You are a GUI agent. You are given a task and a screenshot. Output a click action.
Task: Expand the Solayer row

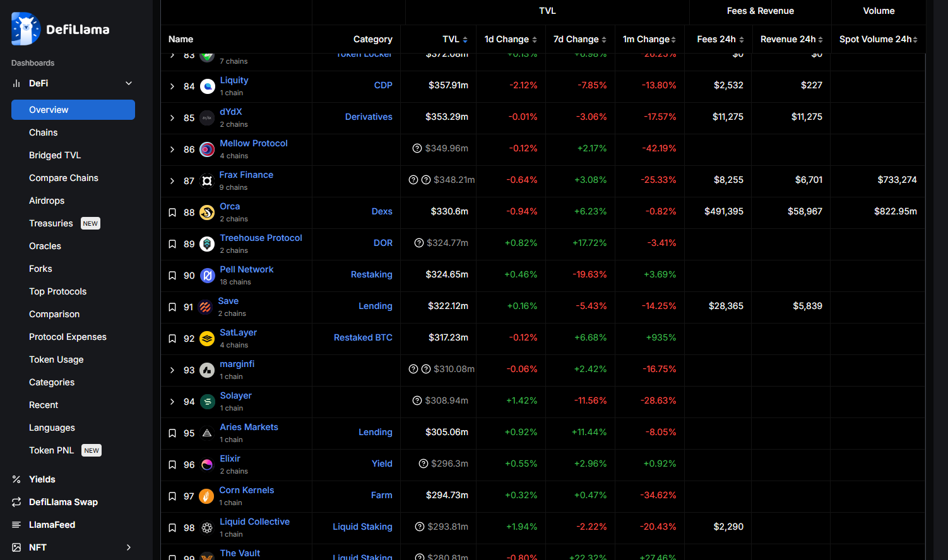coord(172,402)
